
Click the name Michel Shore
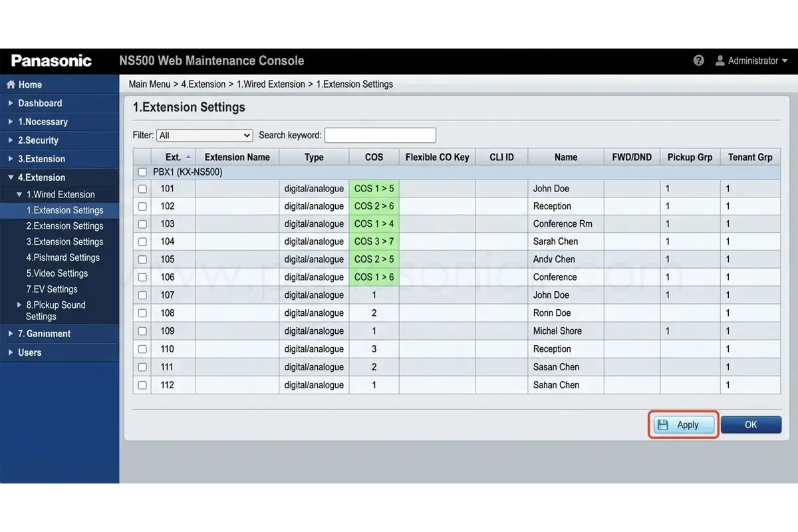[x=558, y=331]
